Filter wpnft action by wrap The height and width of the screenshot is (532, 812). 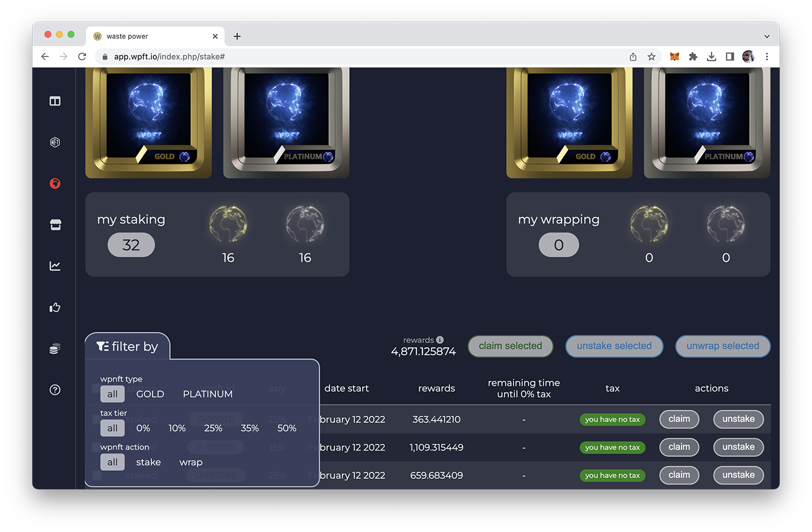pyautogui.click(x=191, y=462)
